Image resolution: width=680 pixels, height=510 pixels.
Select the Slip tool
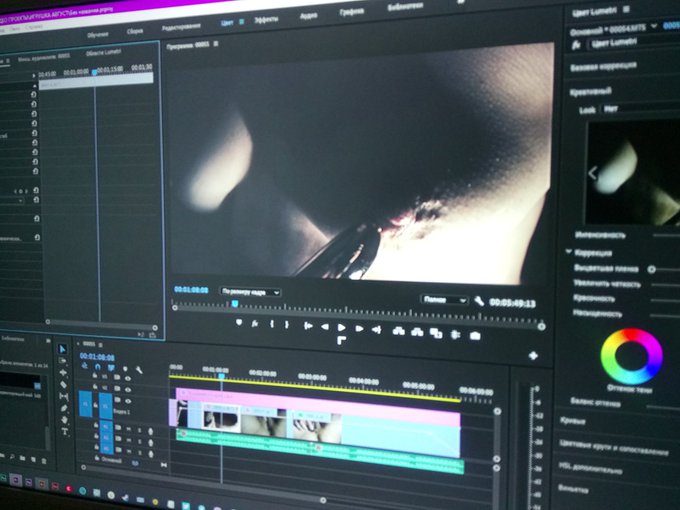(x=64, y=396)
